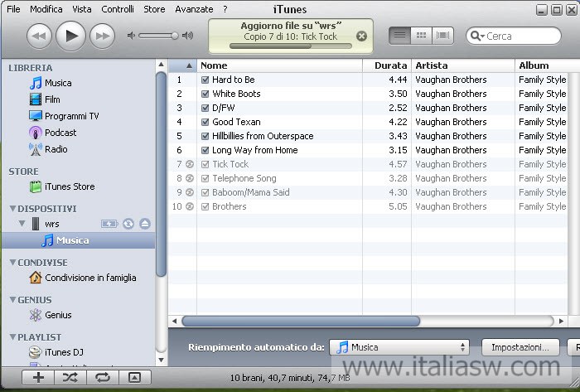Screen dimensions: 580x392
Task: Open Riempimento automatico da dropdown
Action: coord(399,347)
